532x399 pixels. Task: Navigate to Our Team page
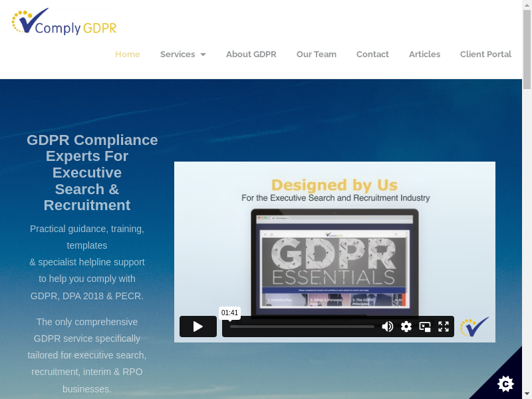(317, 55)
